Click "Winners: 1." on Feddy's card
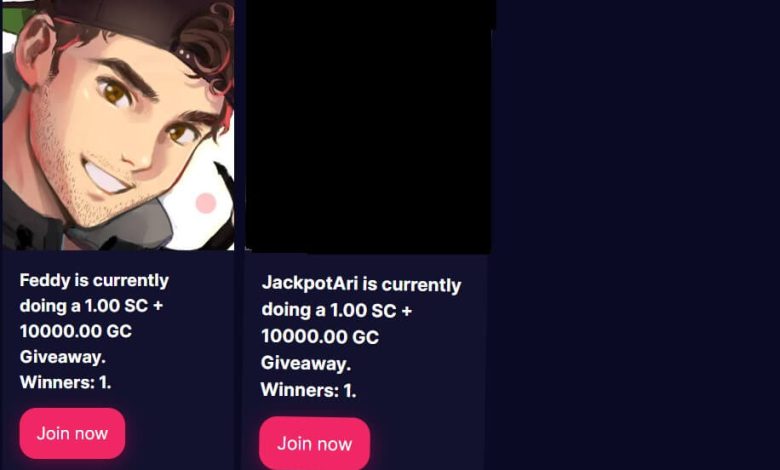Image resolution: width=780 pixels, height=470 pixels. click(x=65, y=382)
